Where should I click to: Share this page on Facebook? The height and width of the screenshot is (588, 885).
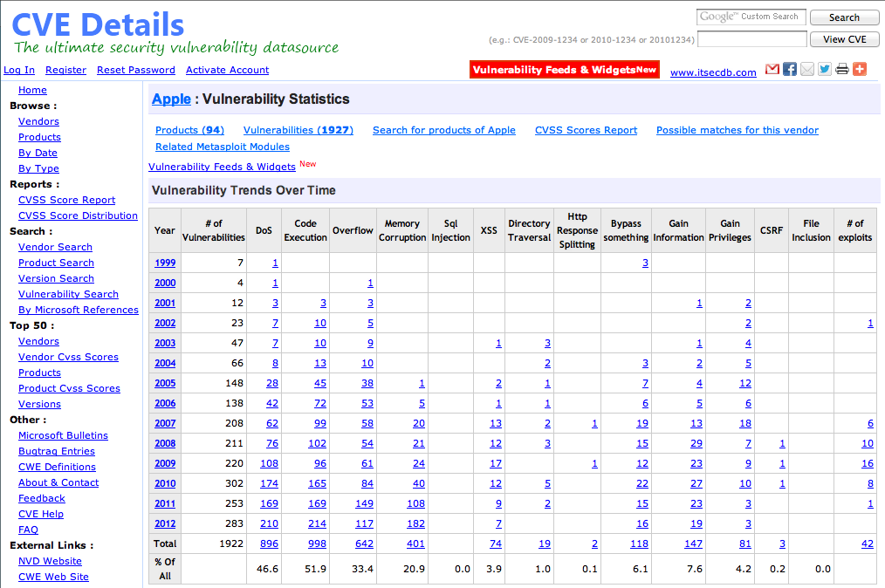790,70
